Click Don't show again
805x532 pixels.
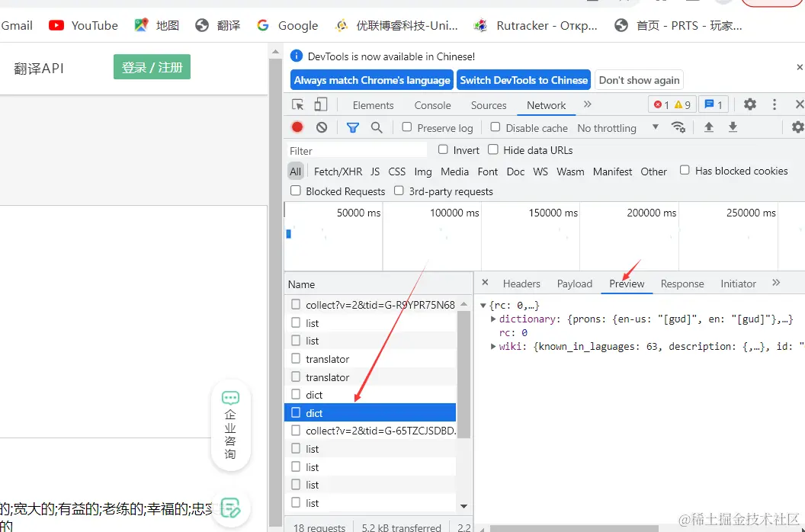[x=639, y=80]
